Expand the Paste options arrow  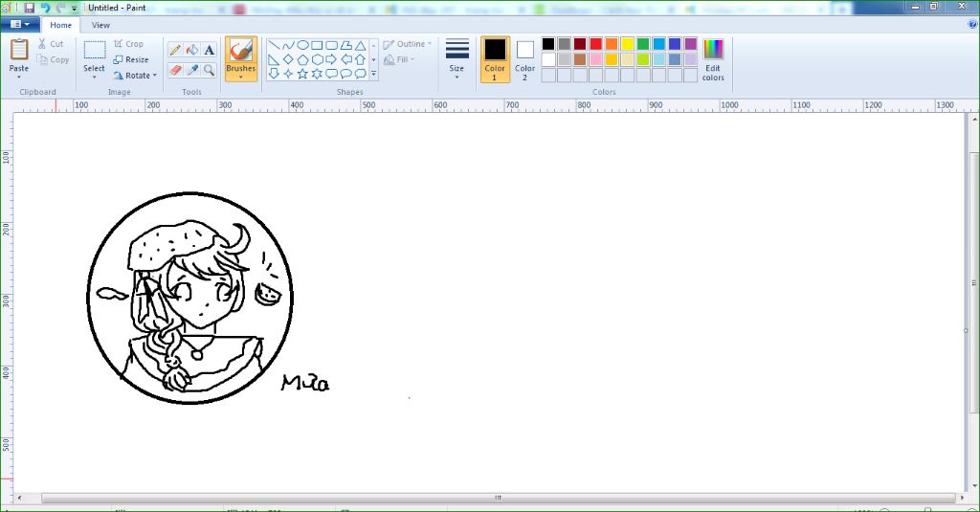(19, 77)
